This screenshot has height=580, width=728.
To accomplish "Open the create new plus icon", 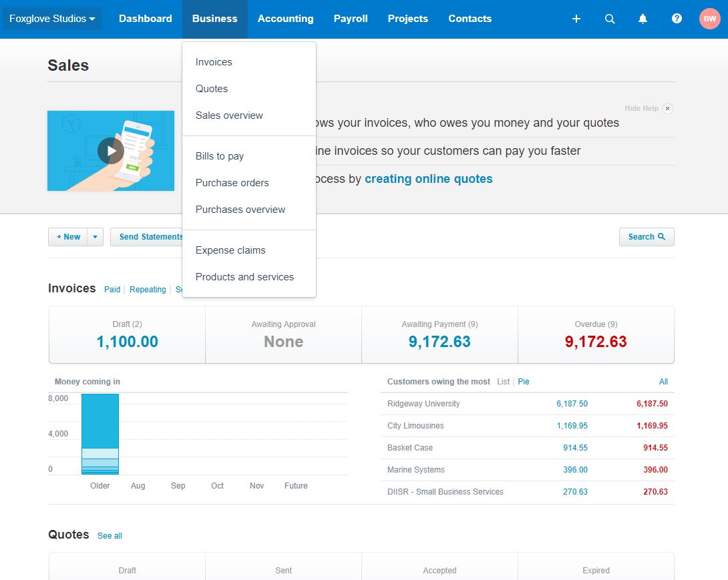I will tap(576, 19).
